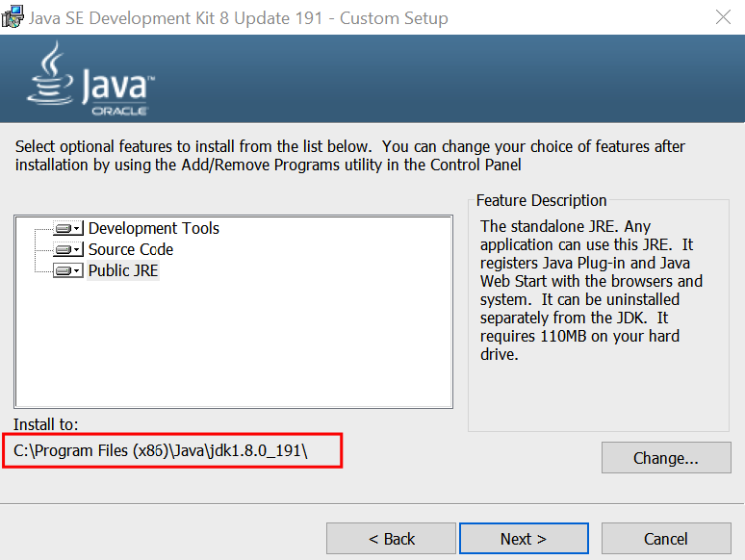Click the 'Select optional features' instruction text

pyautogui.click(x=350, y=155)
